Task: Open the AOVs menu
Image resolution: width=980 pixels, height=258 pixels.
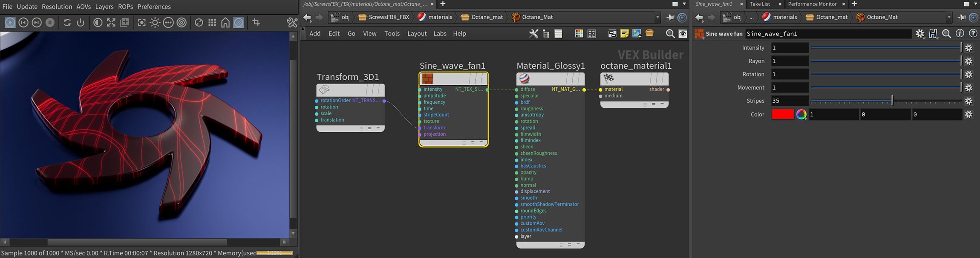Action: pyautogui.click(x=84, y=6)
